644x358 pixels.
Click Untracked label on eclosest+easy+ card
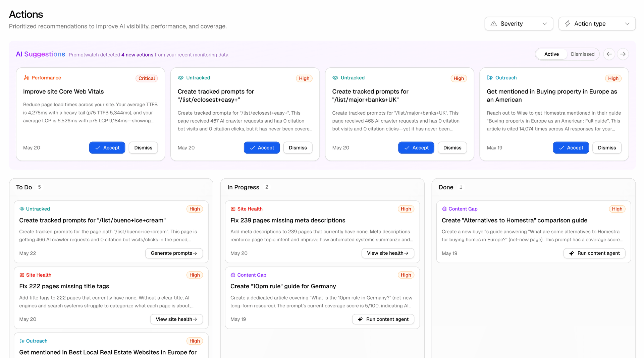click(x=198, y=78)
